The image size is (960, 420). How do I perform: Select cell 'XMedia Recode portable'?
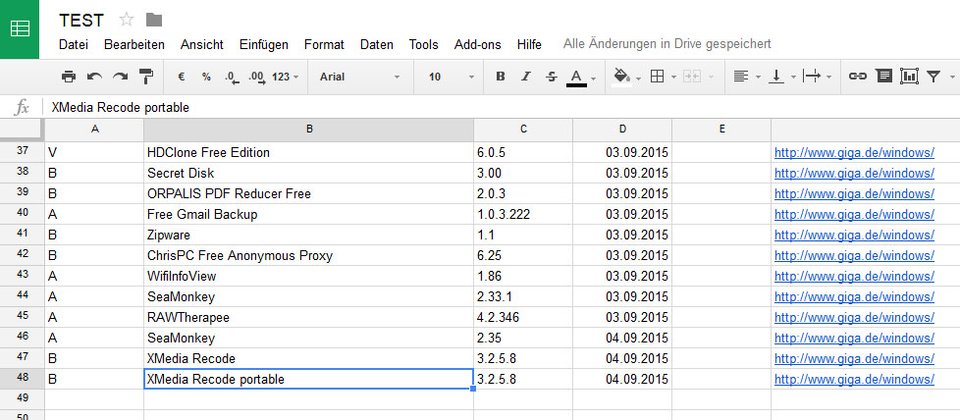point(309,379)
